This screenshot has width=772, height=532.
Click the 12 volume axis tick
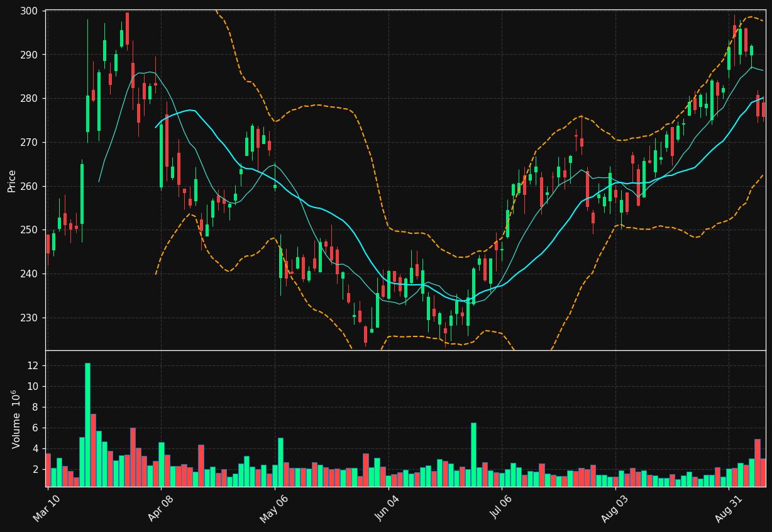[33, 366]
